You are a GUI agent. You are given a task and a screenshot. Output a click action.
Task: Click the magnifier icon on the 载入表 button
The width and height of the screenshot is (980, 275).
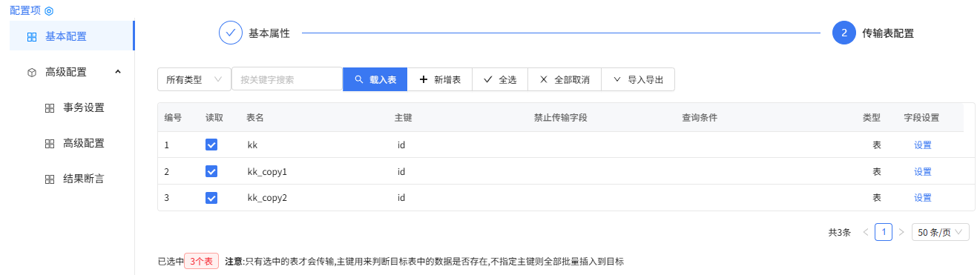[358, 79]
